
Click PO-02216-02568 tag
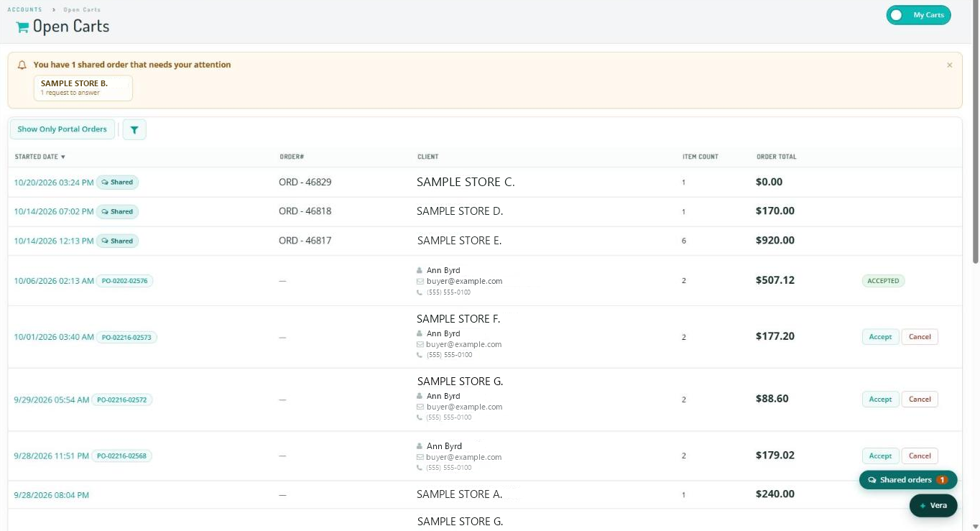point(121,456)
